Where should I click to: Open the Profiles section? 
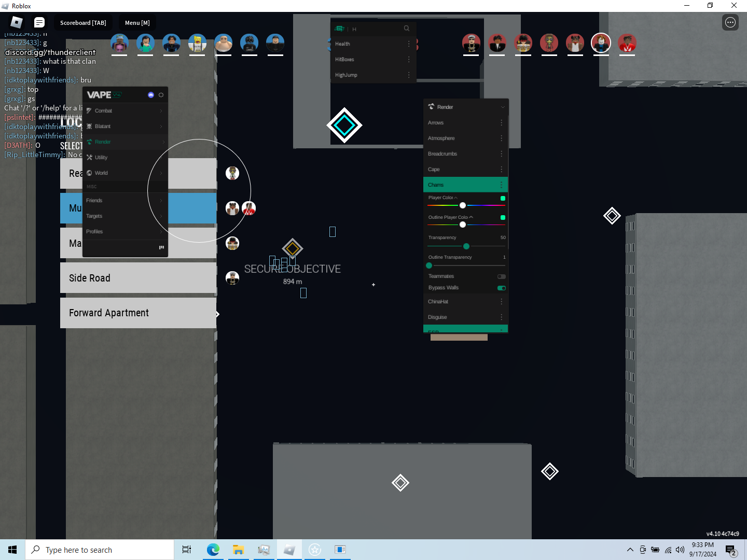125,231
